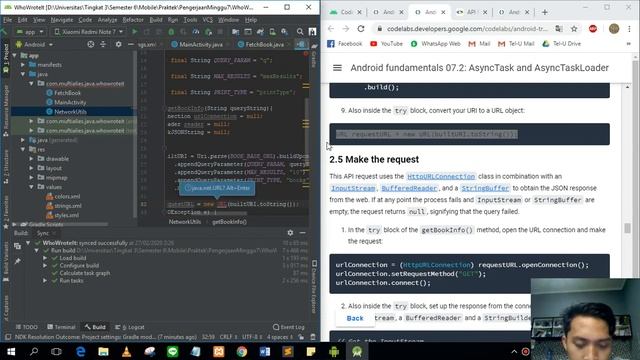Open Microsoft Word from taskbar
640x360 pixels.
coord(264,351)
